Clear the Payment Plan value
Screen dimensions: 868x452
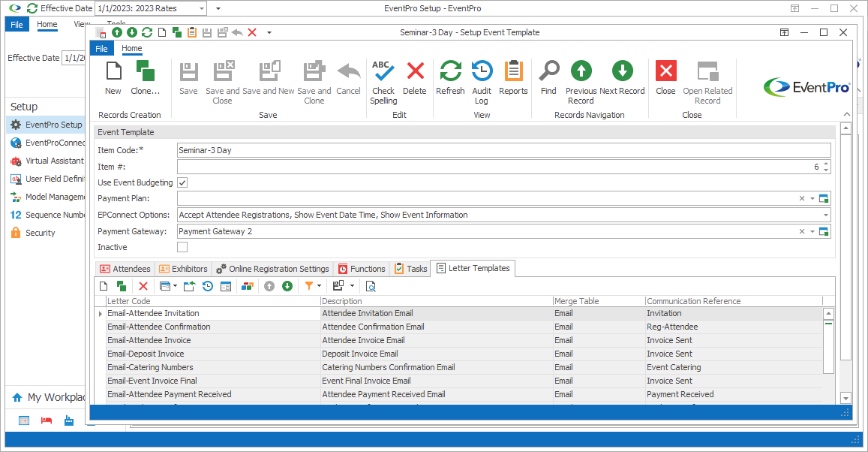pyautogui.click(x=801, y=198)
